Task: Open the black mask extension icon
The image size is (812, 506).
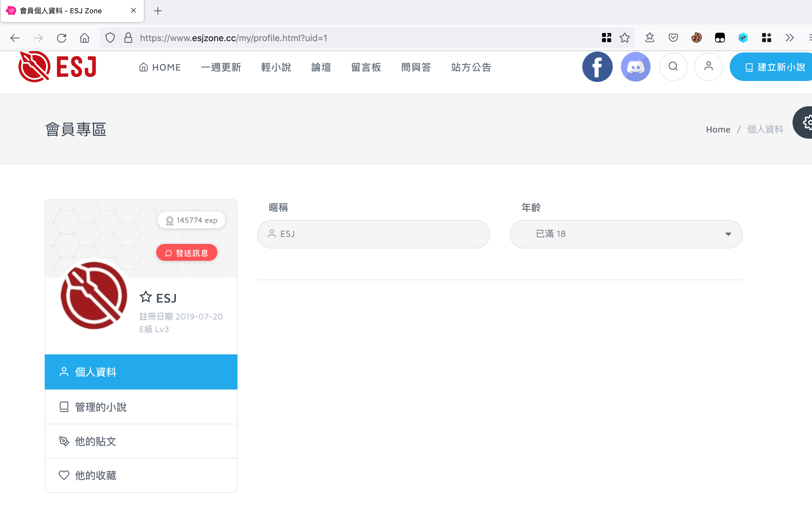Action: (x=720, y=38)
